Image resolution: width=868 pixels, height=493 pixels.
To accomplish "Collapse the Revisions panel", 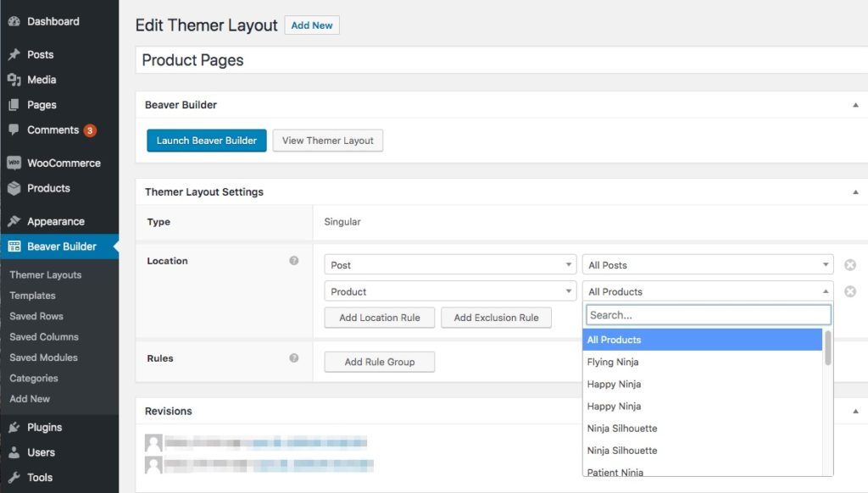I will (854, 411).
